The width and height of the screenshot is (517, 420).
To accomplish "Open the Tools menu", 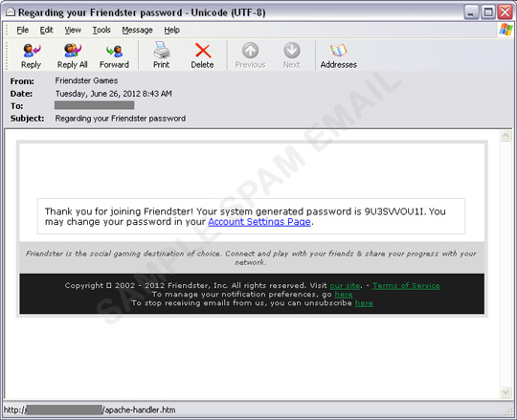I will click(x=101, y=30).
